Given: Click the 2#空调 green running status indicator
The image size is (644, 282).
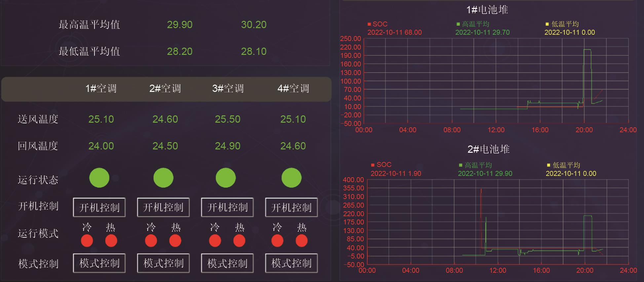Looking at the screenshot, I should coord(163,178).
